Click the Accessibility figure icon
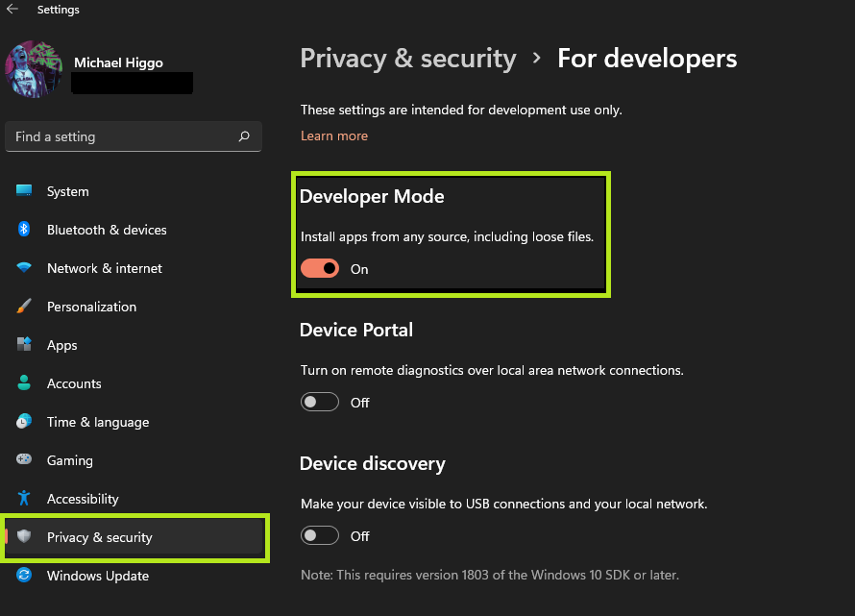The width and height of the screenshot is (855, 616). pos(25,499)
